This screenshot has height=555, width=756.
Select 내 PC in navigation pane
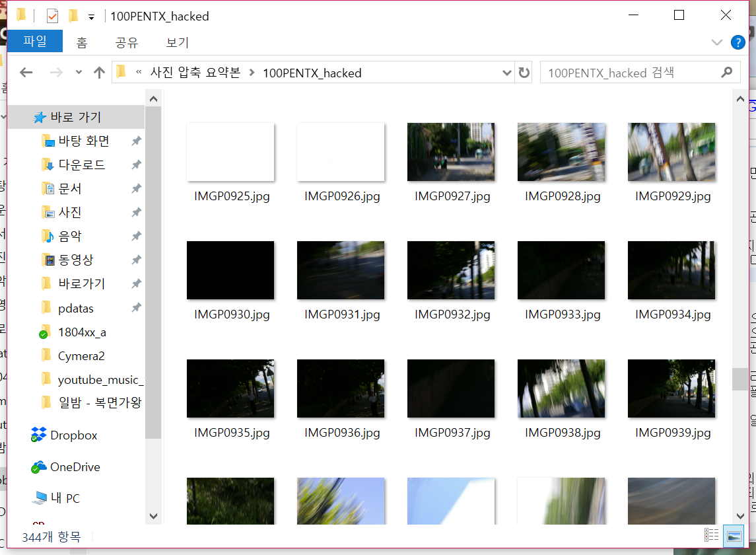click(x=65, y=498)
